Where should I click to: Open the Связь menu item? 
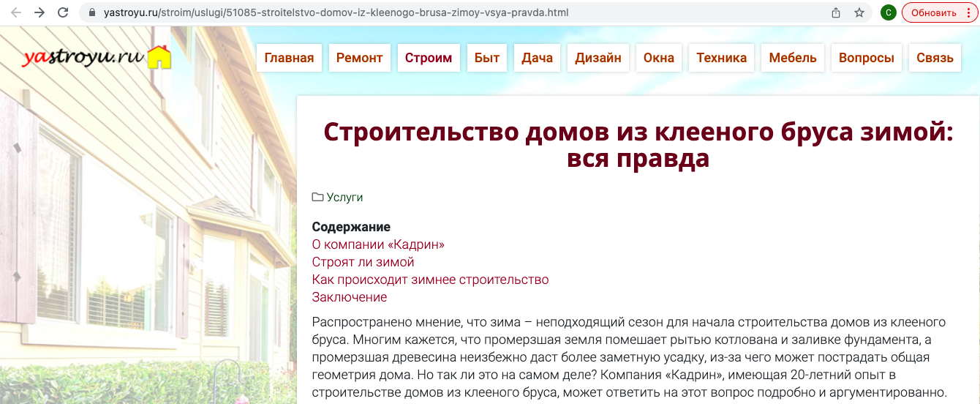[x=935, y=58]
